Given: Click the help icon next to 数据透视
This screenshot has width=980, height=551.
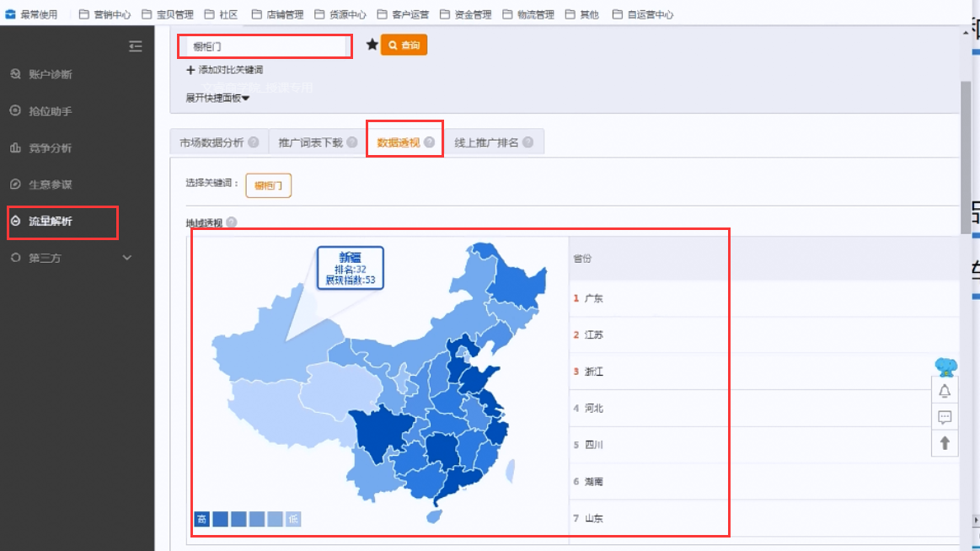Looking at the screenshot, I should [x=430, y=142].
